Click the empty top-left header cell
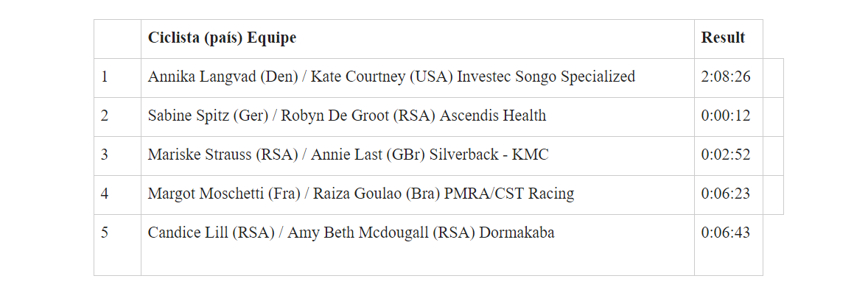Image resolution: width=868 pixels, height=287 pixels. tap(117, 39)
